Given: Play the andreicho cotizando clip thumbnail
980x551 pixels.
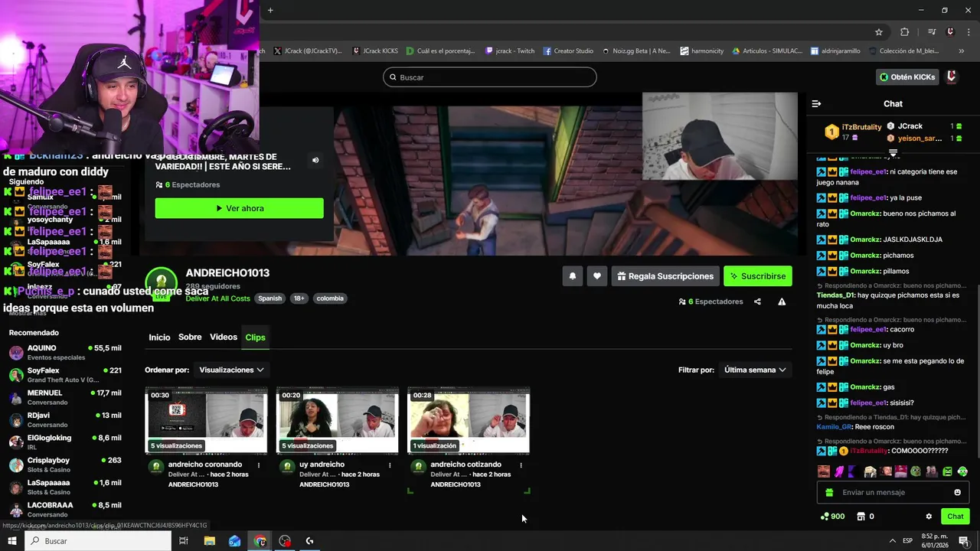Looking at the screenshot, I should click(469, 421).
